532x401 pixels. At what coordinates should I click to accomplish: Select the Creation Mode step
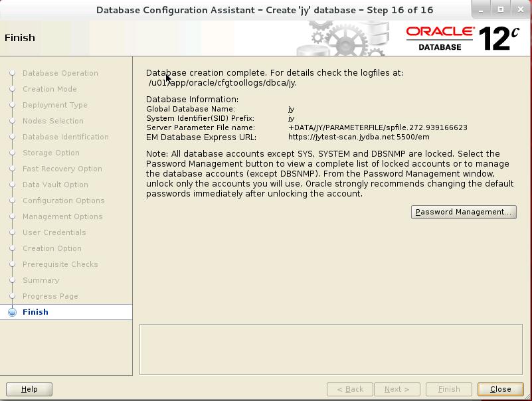point(50,89)
